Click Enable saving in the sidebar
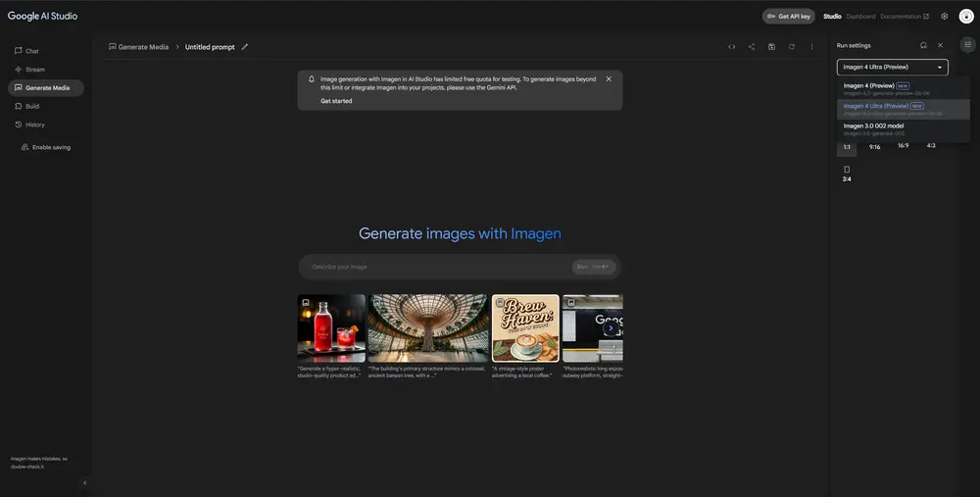The width and height of the screenshot is (980, 497). [46, 148]
